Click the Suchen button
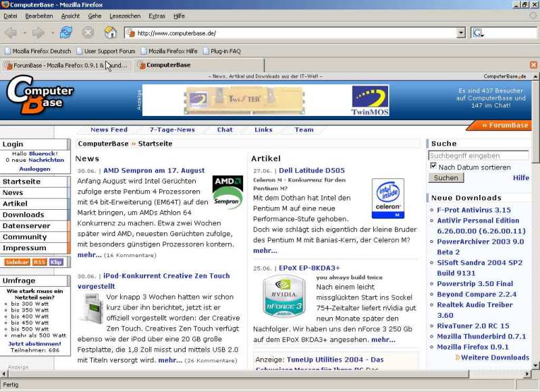 point(446,177)
